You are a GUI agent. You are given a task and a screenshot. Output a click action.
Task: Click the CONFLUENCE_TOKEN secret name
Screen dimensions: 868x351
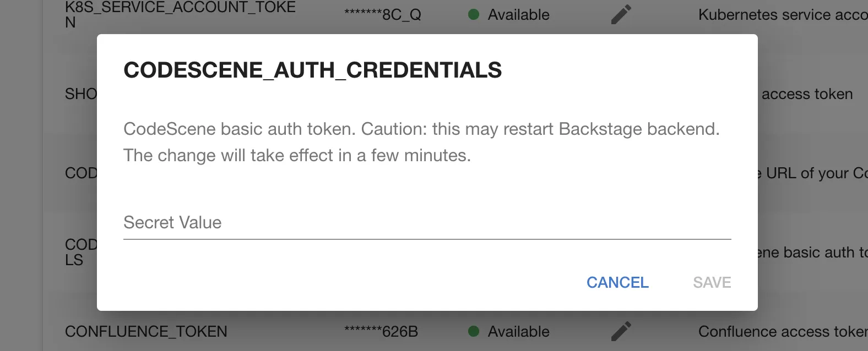point(147,331)
